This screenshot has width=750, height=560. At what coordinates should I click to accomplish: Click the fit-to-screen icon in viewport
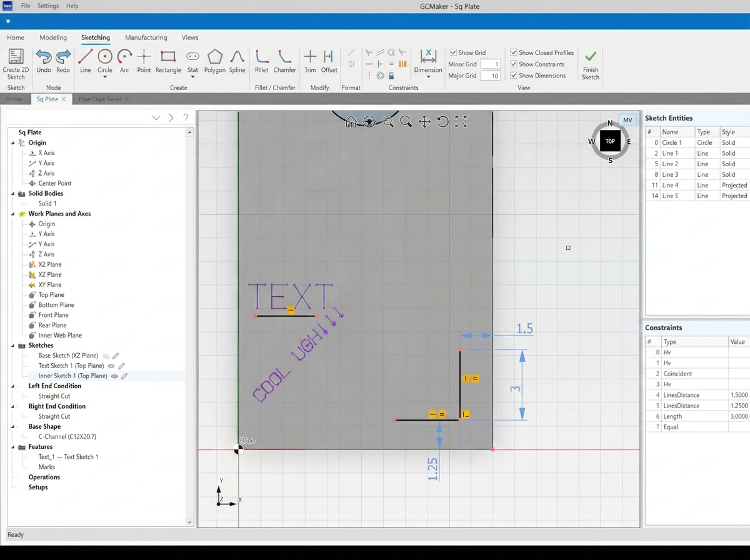tap(461, 122)
